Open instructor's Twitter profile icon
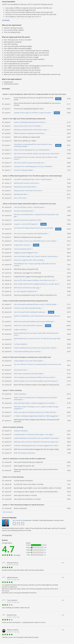The height and width of the screenshot is (644, 74). 14,524
